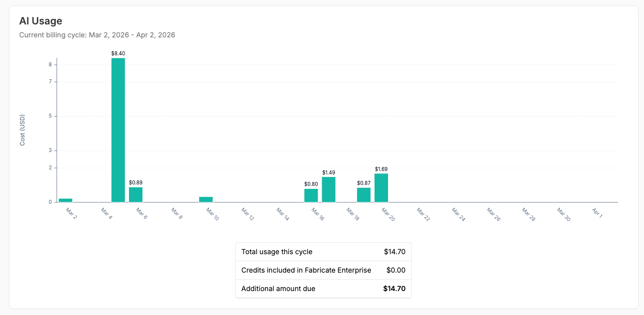Viewport: 644px width, 315px height.
Task: Select the $0.89 bar in the chart
Action: pos(135,195)
